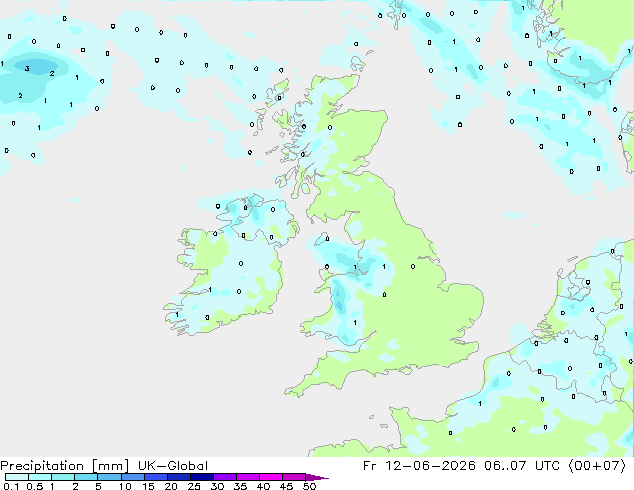
Task: Click the legend swatch between 0.5 and 1
Action: (x=40, y=477)
